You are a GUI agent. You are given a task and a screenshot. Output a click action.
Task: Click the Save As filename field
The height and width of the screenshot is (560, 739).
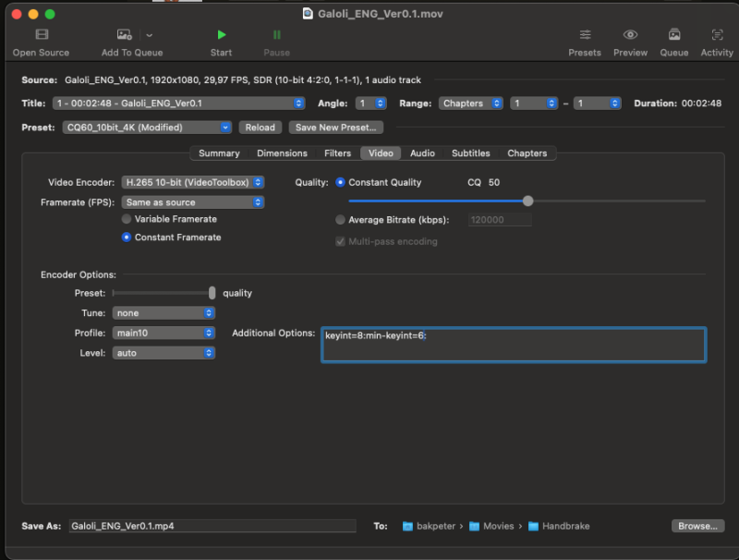coord(212,526)
